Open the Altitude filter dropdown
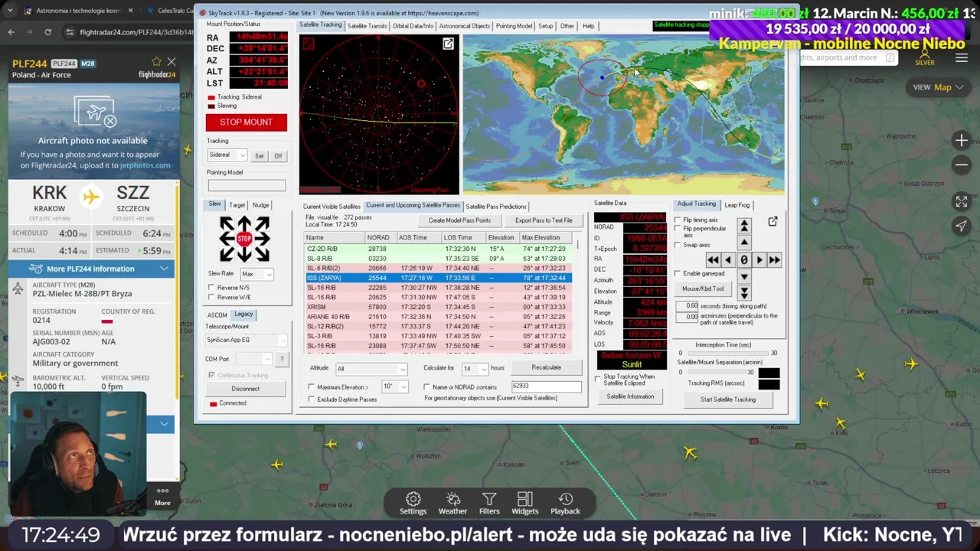This screenshot has height=551, width=980. click(371, 369)
